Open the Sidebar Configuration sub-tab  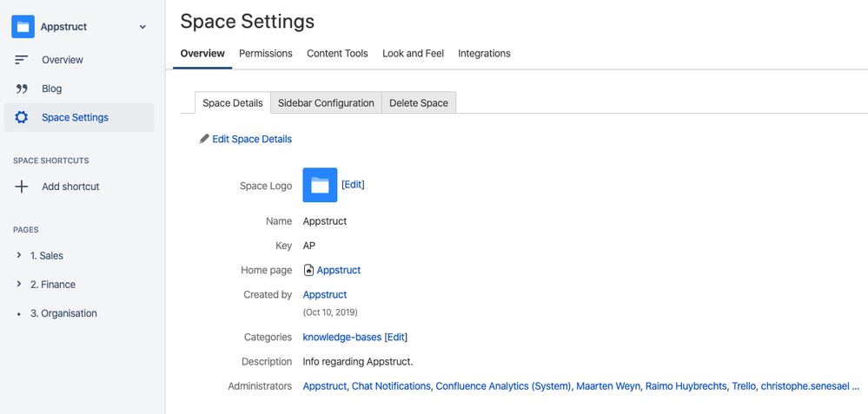(x=326, y=102)
